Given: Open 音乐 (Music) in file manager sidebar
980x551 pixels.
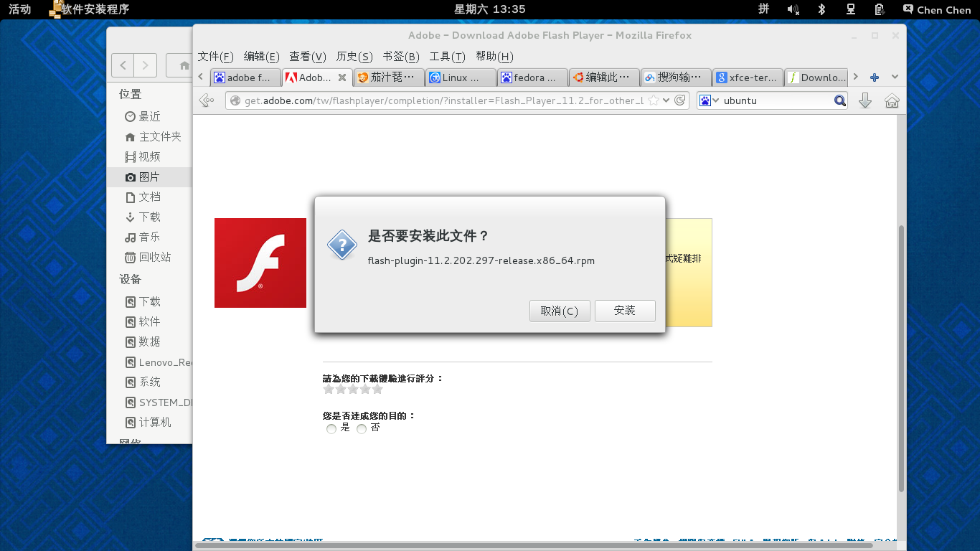Looking at the screenshot, I should click(149, 237).
